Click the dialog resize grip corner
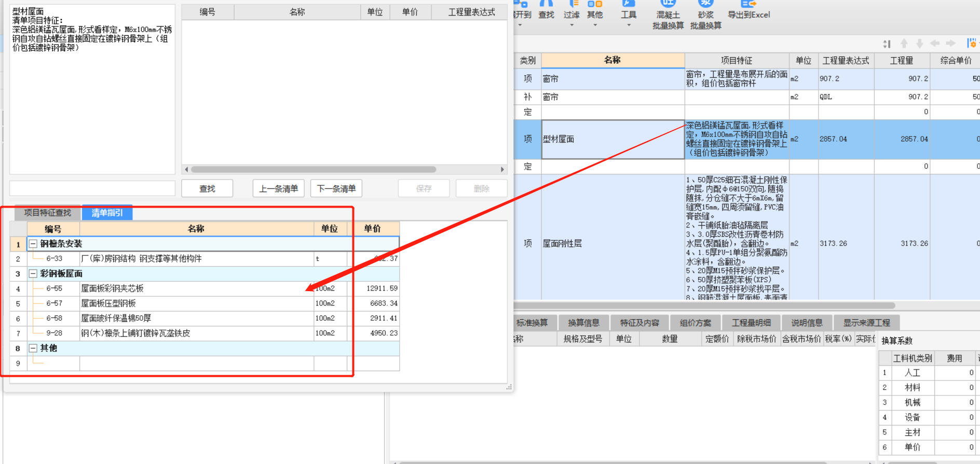Screen dimensions: 980x464 (509, 387)
